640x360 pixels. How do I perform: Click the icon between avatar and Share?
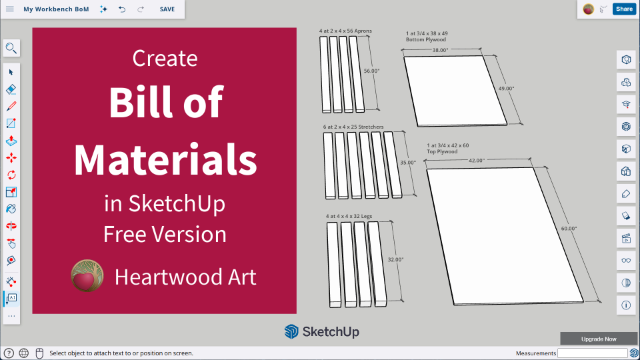(x=604, y=9)
